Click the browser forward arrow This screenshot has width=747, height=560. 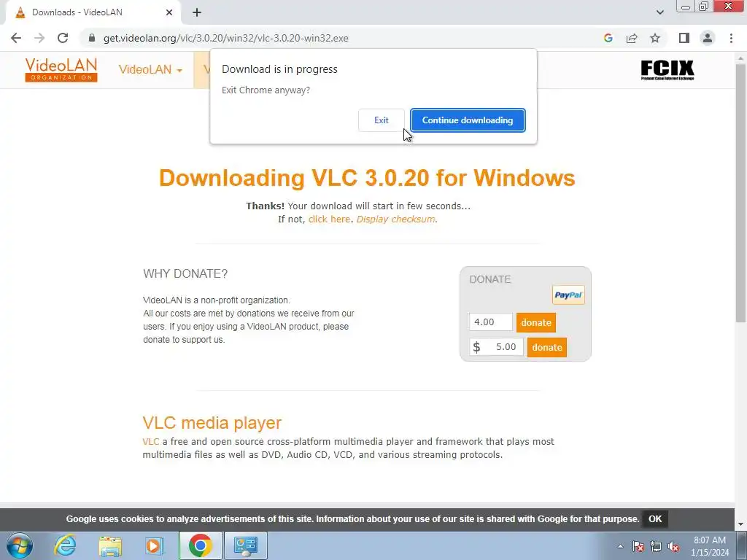(x=39, y=38)
